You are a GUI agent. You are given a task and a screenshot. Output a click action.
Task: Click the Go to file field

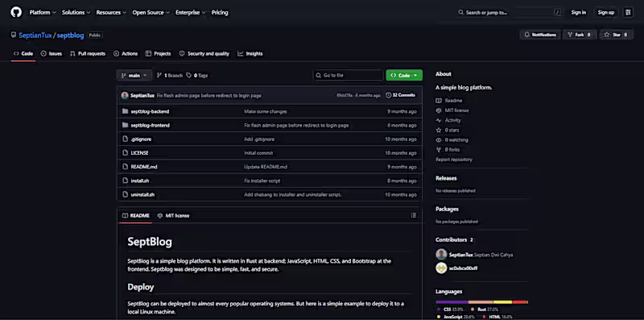click(349, 75)
